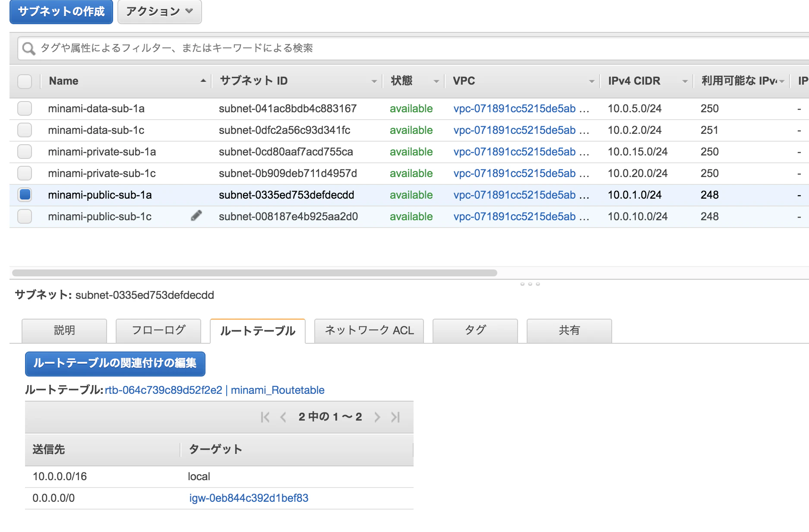Open the アクション dropdown menu

click(x=160, y=11)
